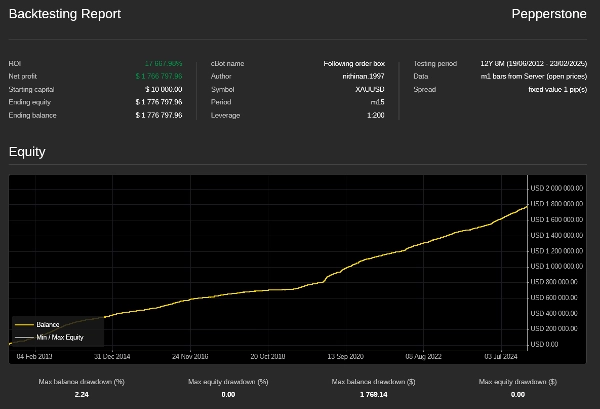
Task: Click the 13 Sep 2020 date on chart axis
Action: point(347,355)
